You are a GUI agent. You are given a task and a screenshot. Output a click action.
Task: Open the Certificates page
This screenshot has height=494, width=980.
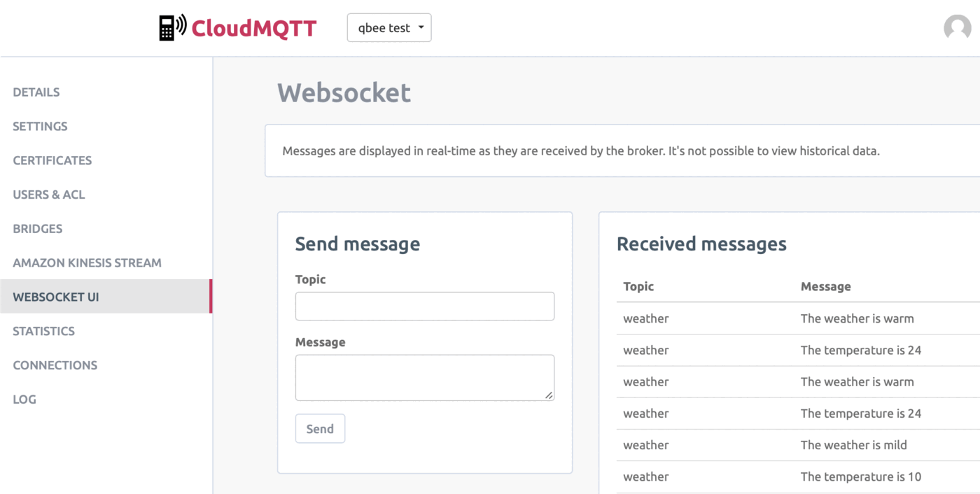(x=52, y=160)
